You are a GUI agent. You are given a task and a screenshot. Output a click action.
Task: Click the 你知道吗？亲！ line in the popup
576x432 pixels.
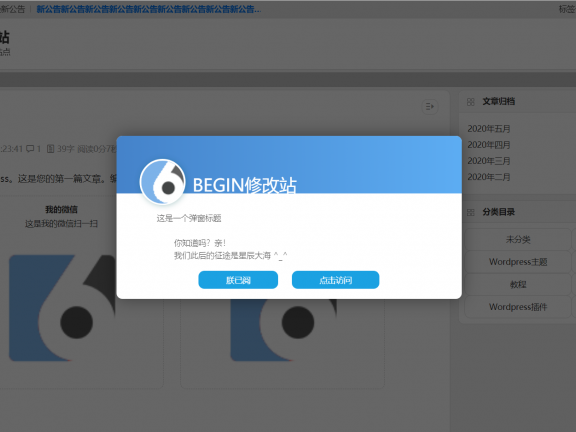200,243
